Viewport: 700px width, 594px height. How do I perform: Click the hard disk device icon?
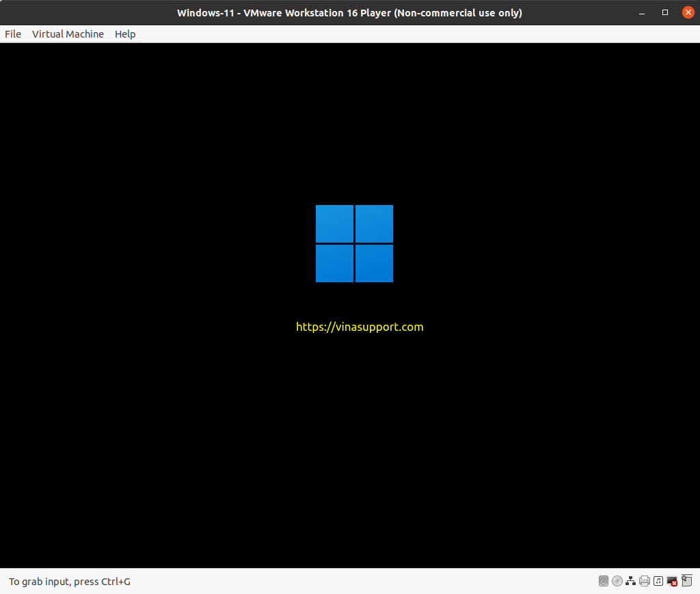[604, 581]
